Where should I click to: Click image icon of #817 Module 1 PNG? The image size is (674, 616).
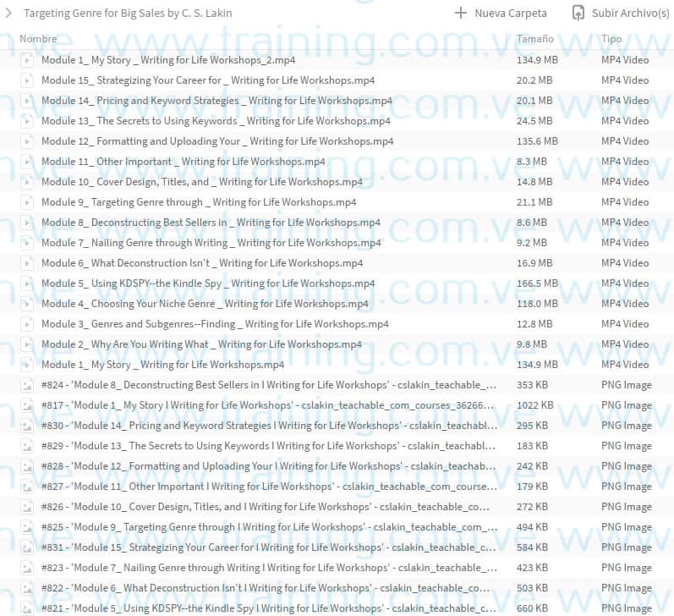pyautogui.click(x=27, y=405)
